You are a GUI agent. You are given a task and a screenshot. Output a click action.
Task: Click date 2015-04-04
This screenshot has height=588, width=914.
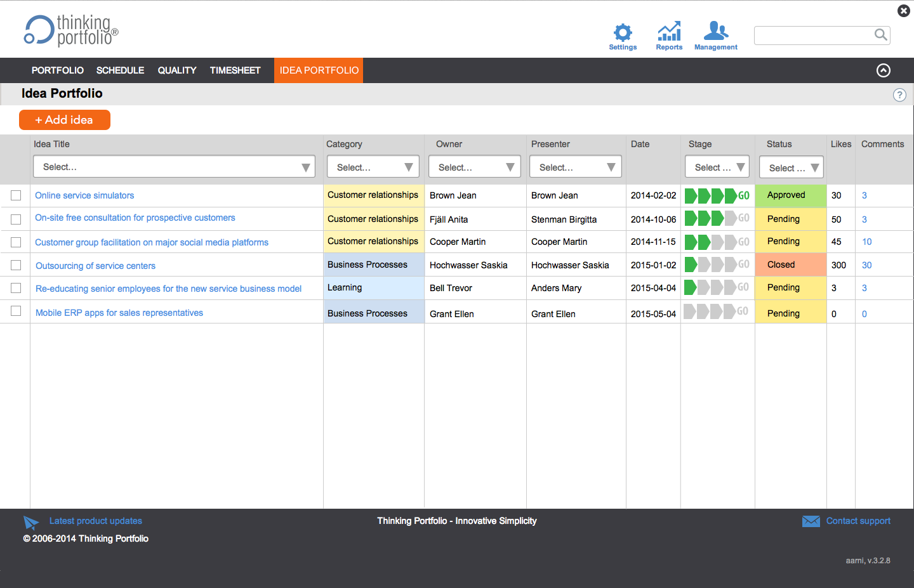pos(653,288)
